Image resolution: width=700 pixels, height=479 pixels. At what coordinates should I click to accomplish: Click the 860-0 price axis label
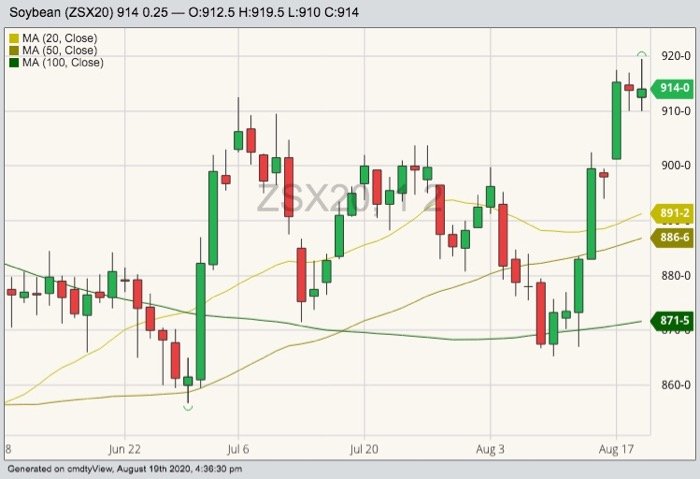pos(675,385)
